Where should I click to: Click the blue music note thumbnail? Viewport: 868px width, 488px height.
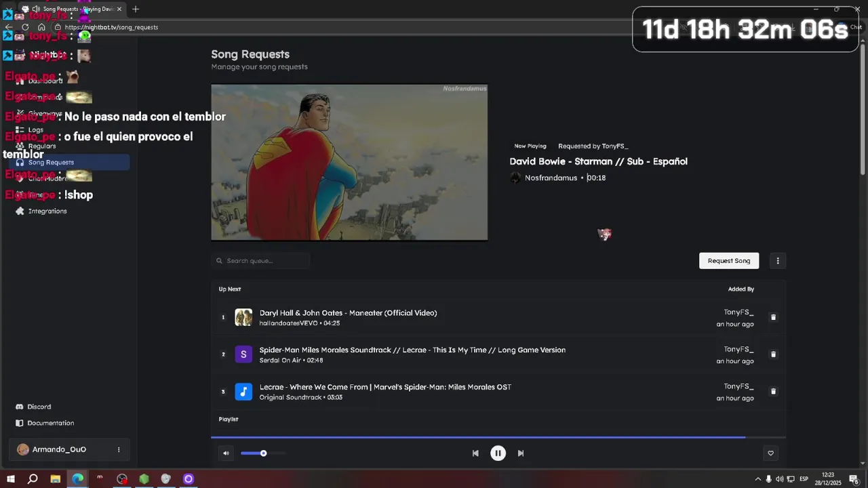[243, 392]
